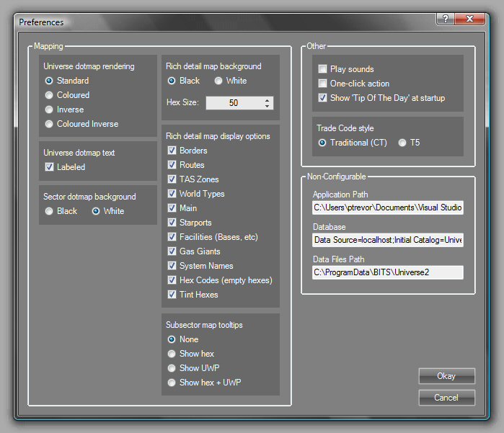Viewport: 504px width, 433px height.
Task: Set rich detail map background to White
Action: [x=218, y=81]
